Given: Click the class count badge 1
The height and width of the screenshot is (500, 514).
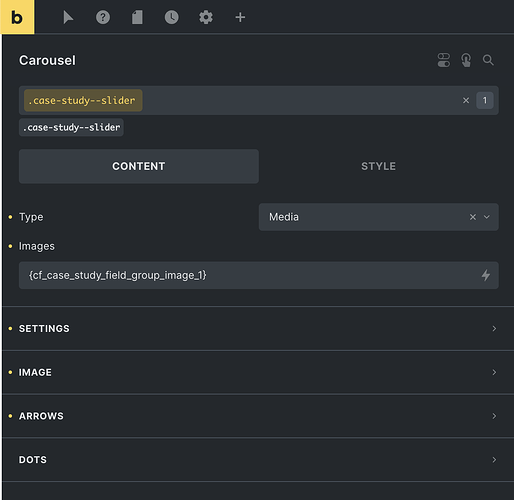Looking at the screenshot, I should (x=485, y=100).
